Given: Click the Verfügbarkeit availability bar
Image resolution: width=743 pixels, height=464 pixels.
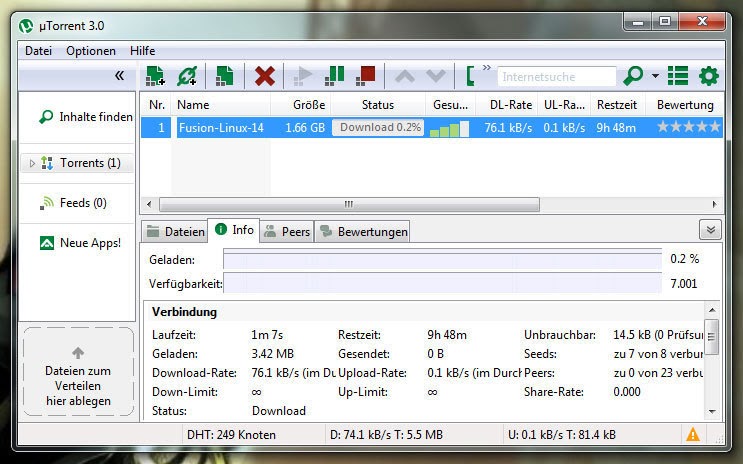Looking at the screenshot, I should pos(443,283).
